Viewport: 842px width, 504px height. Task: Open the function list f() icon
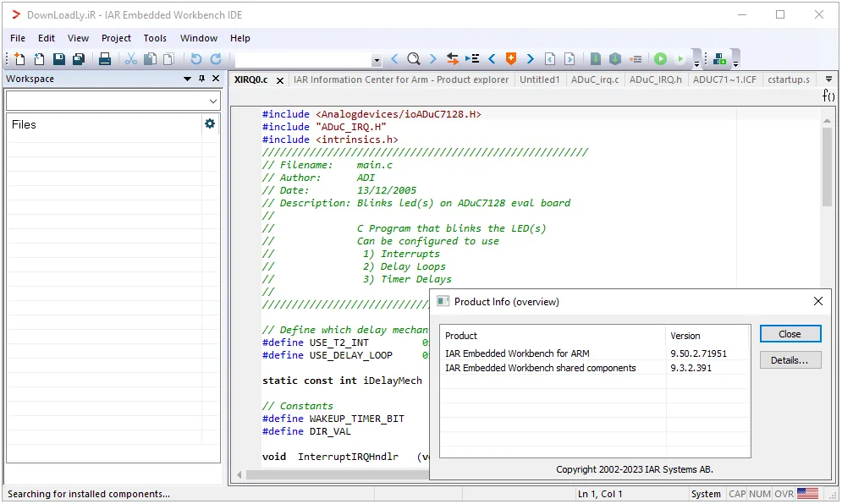828,96
